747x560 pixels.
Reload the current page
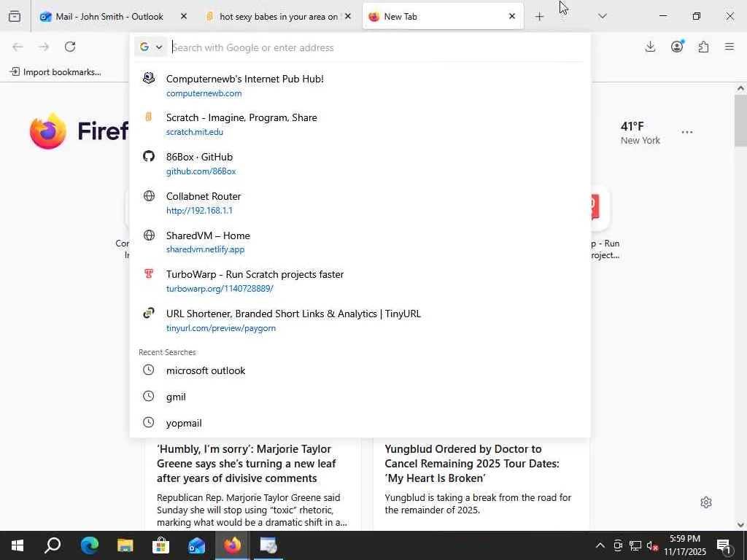[x=70, y=47]
